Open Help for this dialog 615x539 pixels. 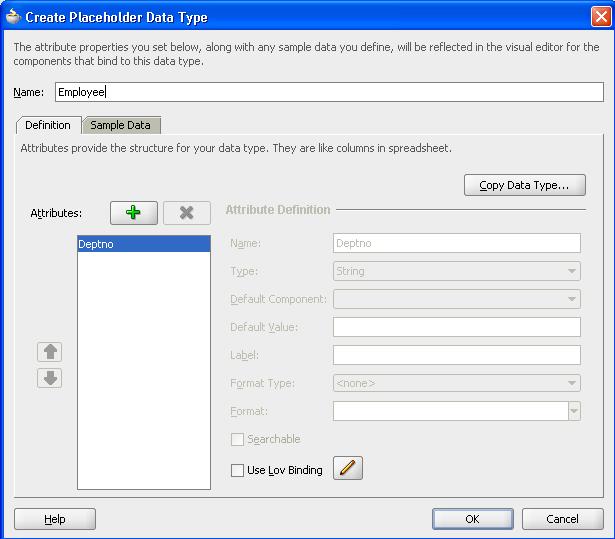tap(55, 519)
